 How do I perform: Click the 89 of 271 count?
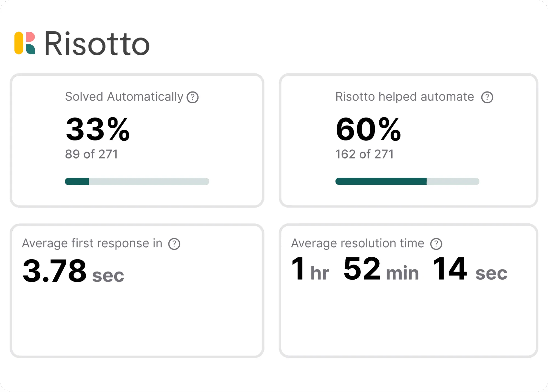(91, 154)
